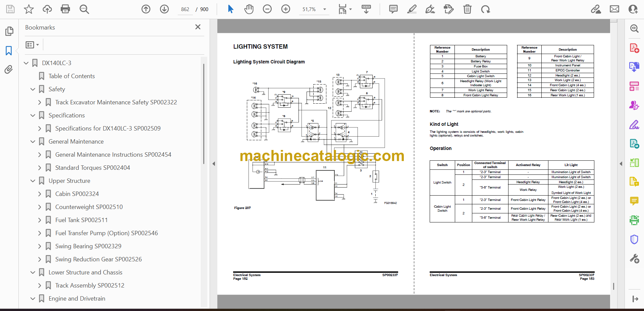This screenshot has width=644, height=311.
Task: Toggle right tools pane arrow
Action: tap(621, 164)
